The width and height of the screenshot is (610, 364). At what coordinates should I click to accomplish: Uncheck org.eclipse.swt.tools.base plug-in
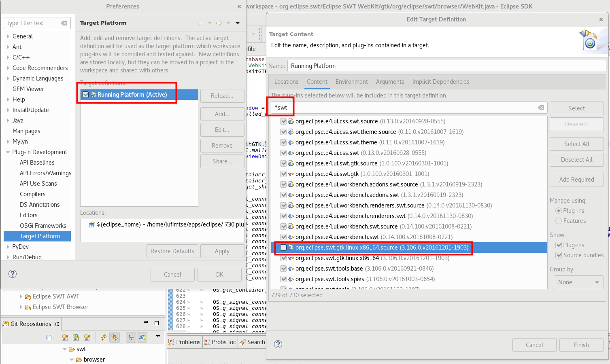pyautogui.click(x=283, y=269)
